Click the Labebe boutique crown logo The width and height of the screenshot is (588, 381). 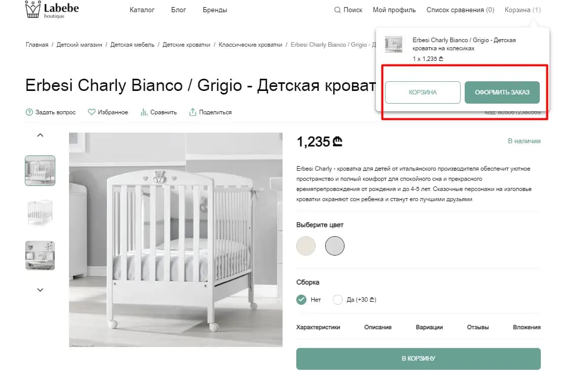(33, 10)
